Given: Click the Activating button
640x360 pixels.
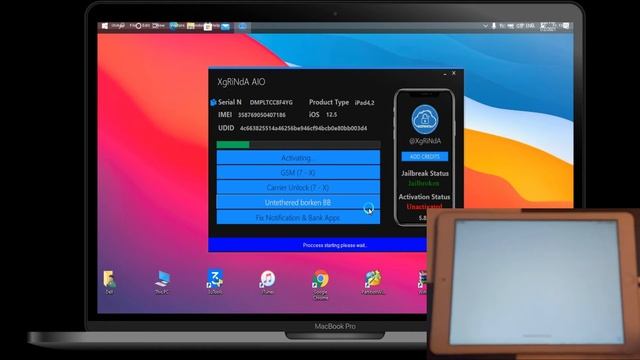Looking at the screenshot, I should [298, 158].
